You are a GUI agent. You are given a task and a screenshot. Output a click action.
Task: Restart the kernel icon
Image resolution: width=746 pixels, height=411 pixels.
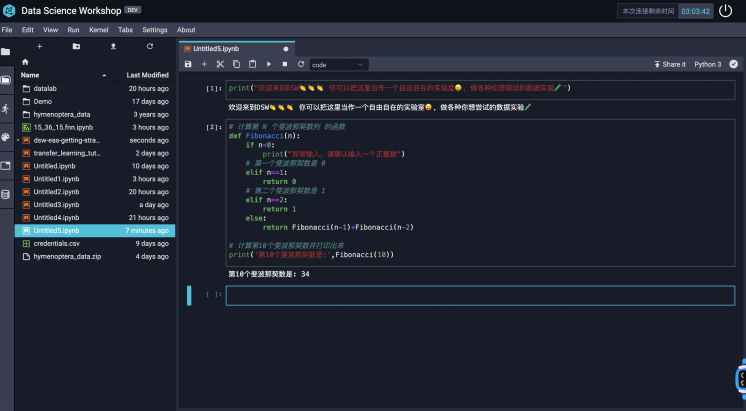[301, 64]
